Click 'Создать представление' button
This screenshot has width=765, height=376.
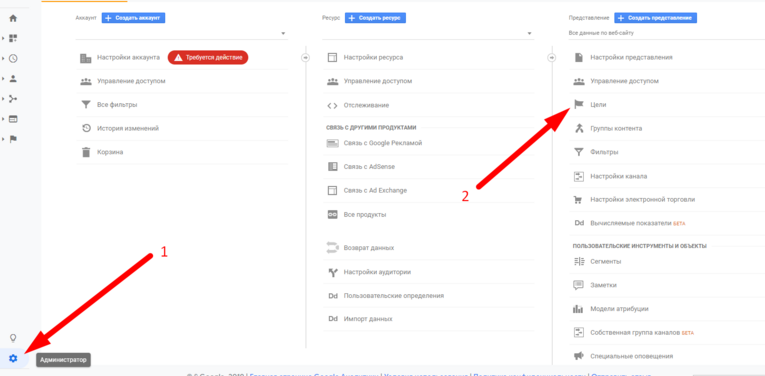coord(655,18)
